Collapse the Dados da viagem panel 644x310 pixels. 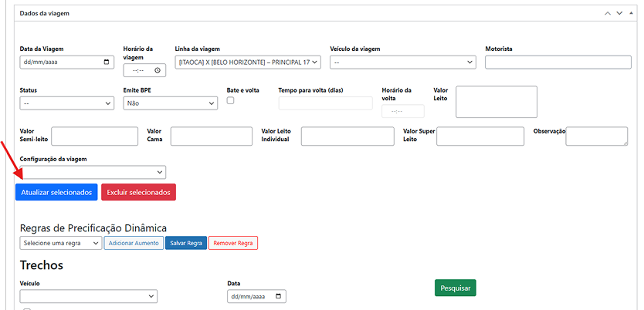(x=631, y=13)
